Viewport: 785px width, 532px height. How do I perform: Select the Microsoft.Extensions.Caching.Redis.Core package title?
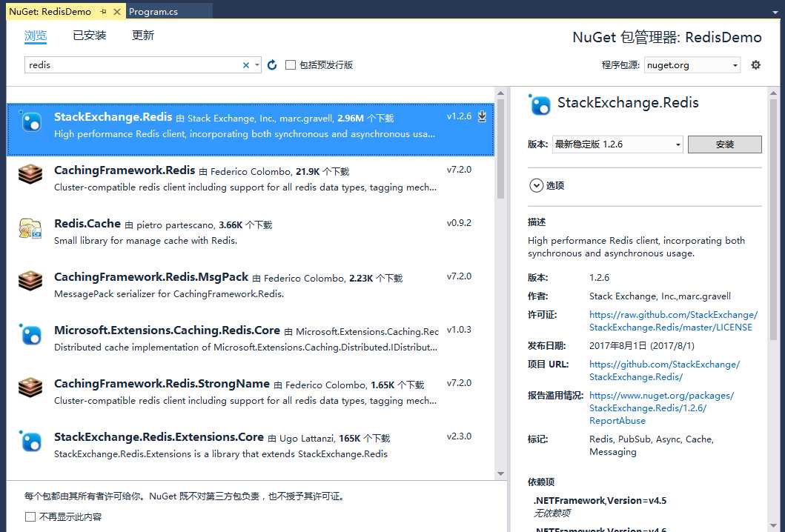[x=167, y=330]
